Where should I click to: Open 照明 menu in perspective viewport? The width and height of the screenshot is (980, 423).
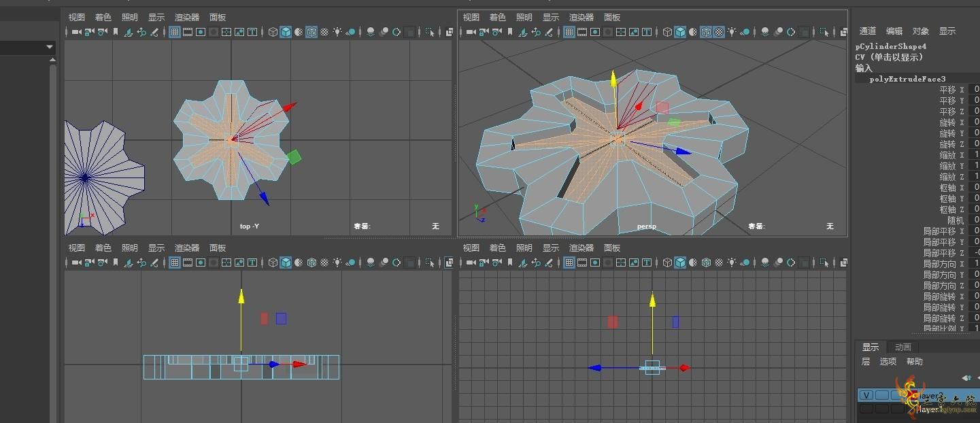tap(524, 18)
